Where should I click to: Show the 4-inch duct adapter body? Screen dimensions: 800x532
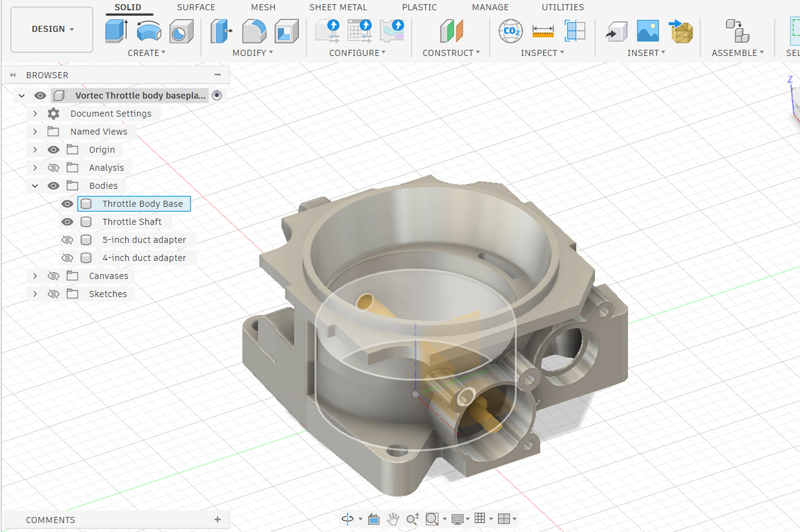67,258
